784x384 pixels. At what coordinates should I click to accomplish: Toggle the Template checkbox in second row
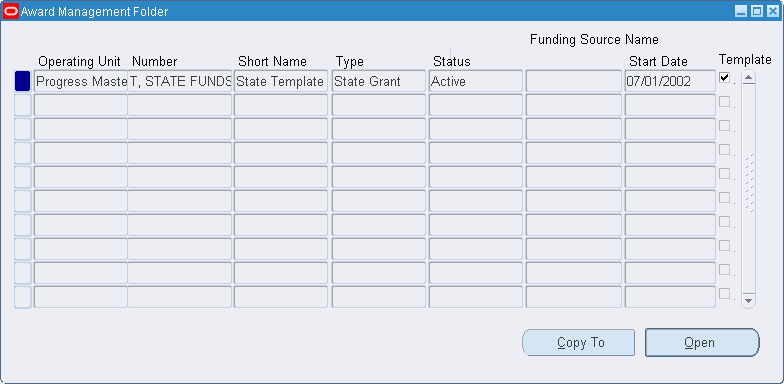pyautogui.click(x=724, y=102)
